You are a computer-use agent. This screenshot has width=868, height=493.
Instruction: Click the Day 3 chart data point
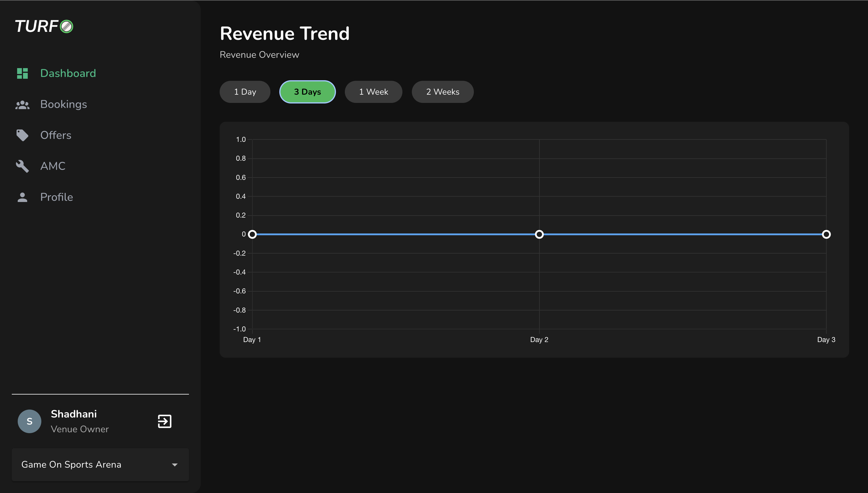826,234
